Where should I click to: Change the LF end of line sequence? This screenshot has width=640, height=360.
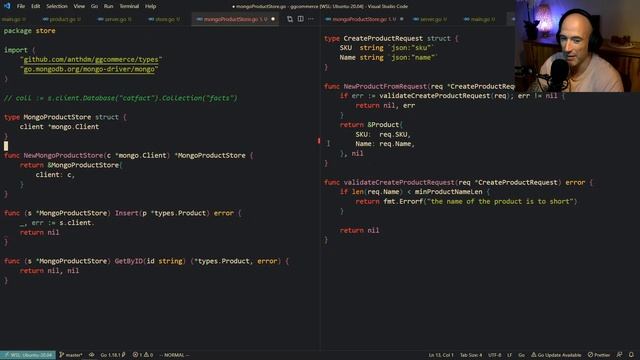point(509,355)
